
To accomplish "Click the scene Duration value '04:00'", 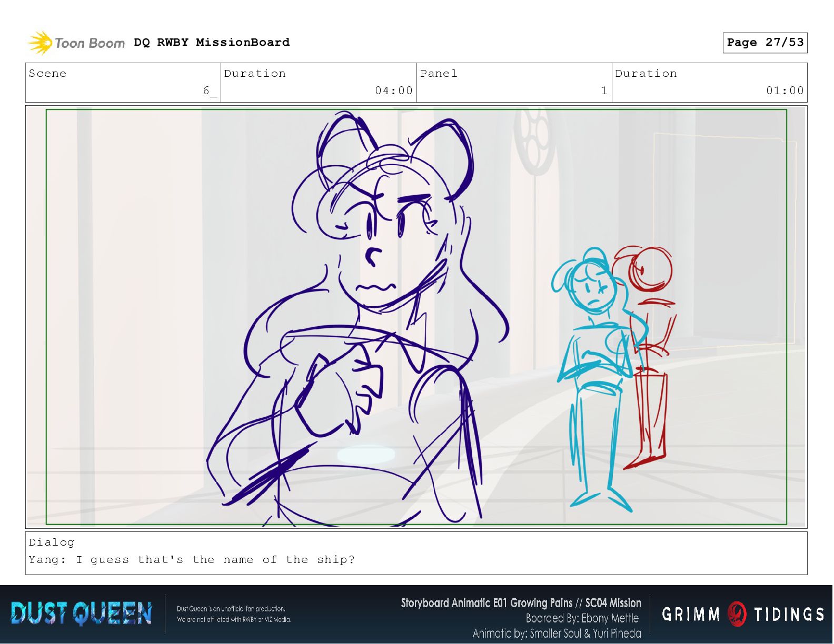I will click(x=394, y=90).
